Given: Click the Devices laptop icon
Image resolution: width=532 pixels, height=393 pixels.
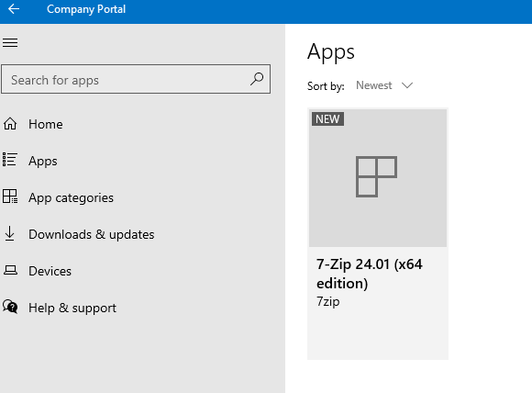Looking at the screenshot, I should click(x=10, y=270).
